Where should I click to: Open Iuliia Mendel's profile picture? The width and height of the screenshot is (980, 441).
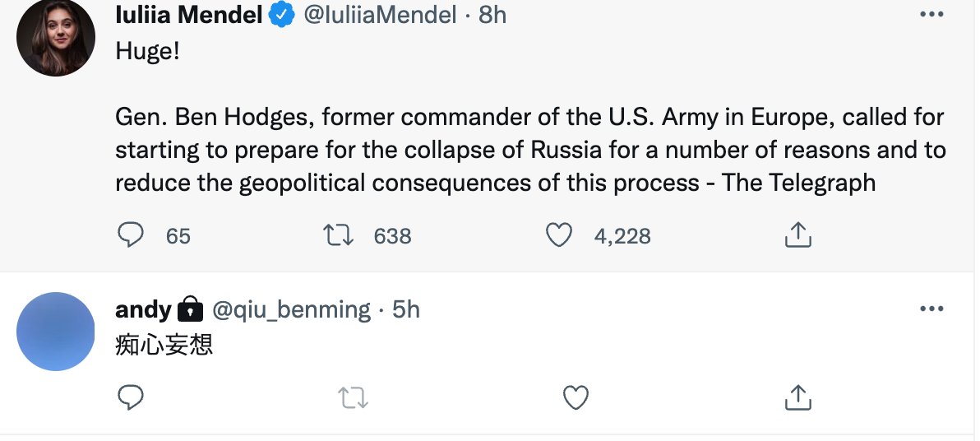55,37
